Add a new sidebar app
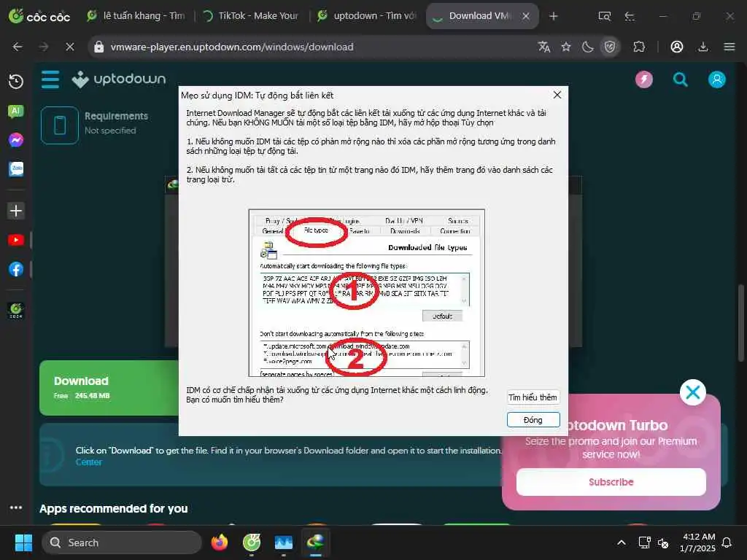This screenshot has height=560, width=747. [x=16, y=211]
